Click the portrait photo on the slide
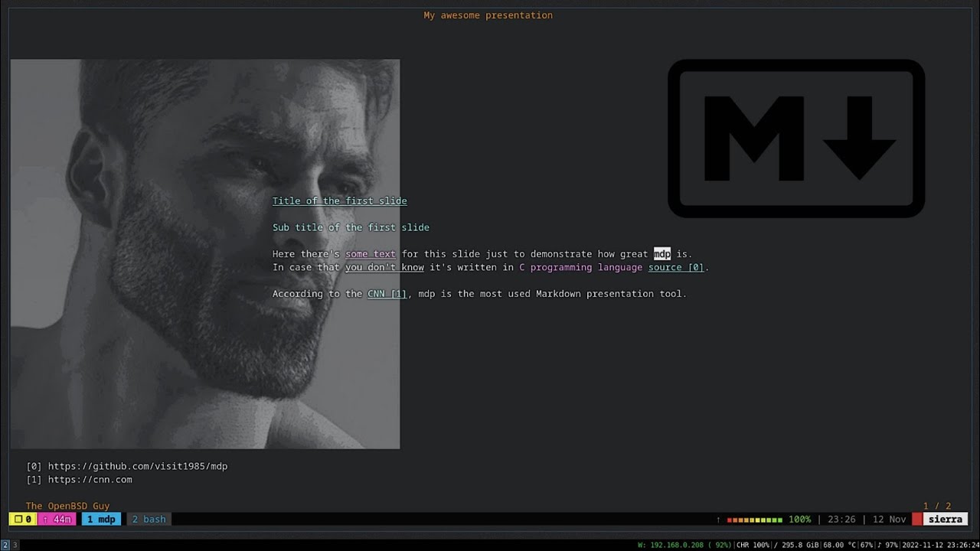 coord(205,254)
